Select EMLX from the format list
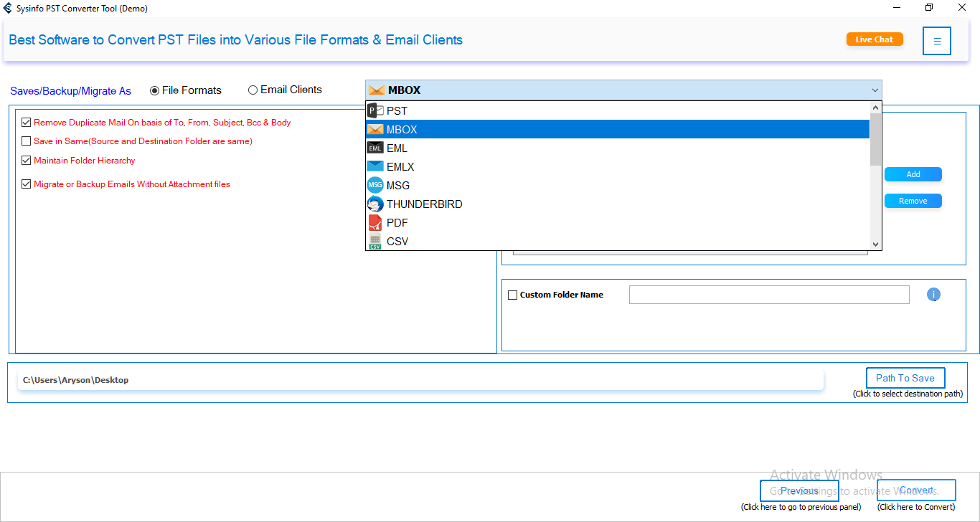Screen dimensions: 980x522 618,167
